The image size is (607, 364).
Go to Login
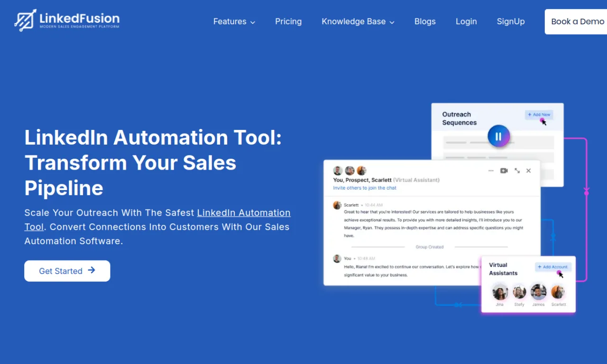[x=466, y=21]
